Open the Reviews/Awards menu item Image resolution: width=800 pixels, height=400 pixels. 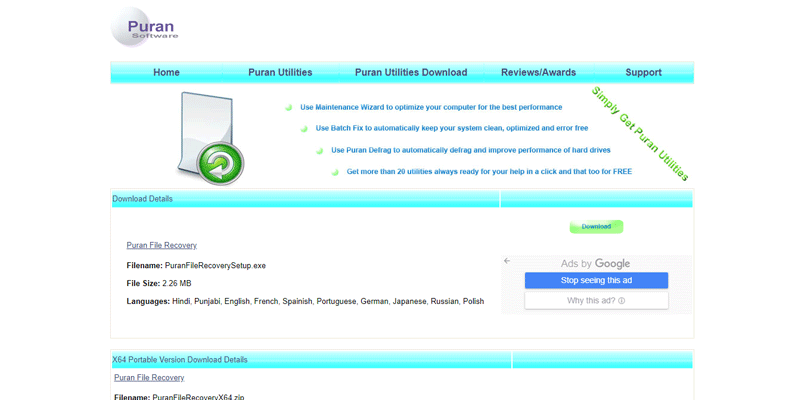538,72
